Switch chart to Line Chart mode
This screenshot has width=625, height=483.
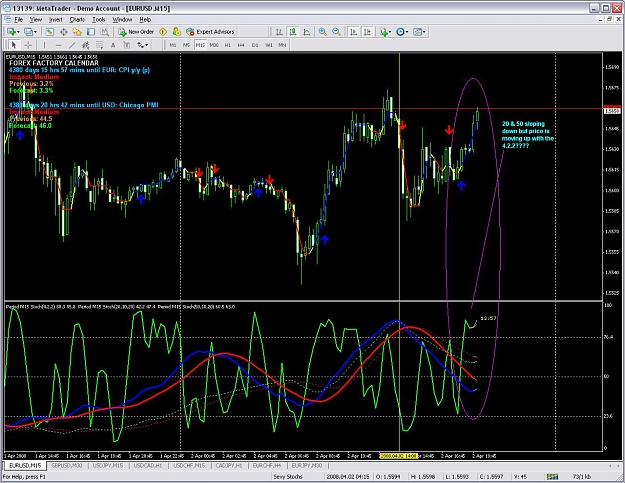click(307, 32)
